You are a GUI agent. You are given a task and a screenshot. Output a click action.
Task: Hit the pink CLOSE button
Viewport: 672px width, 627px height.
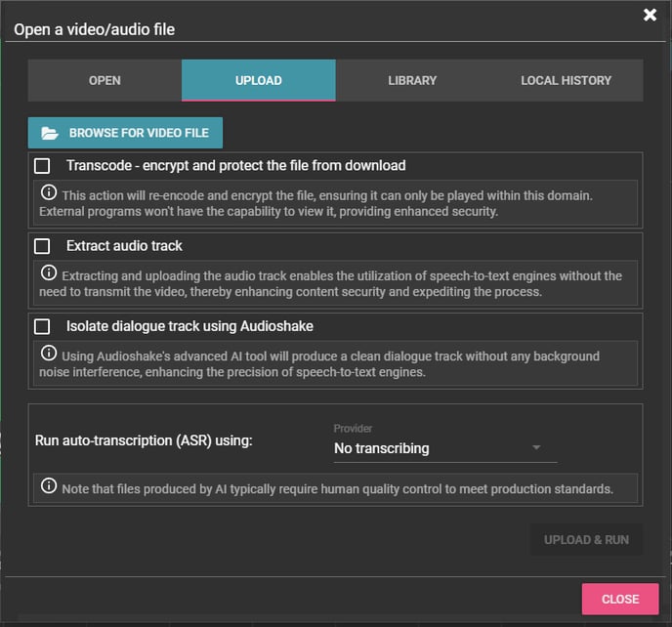point(620,599)
